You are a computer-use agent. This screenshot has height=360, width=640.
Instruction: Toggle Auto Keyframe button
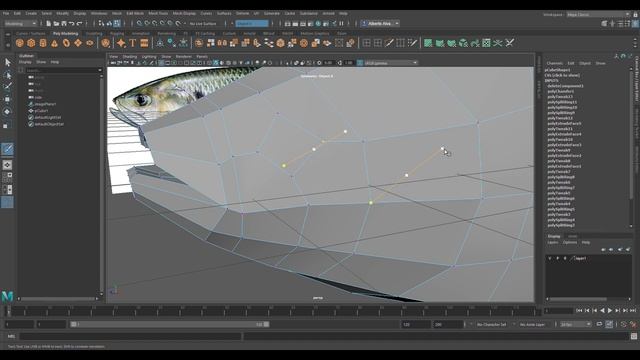coord(624,324)
